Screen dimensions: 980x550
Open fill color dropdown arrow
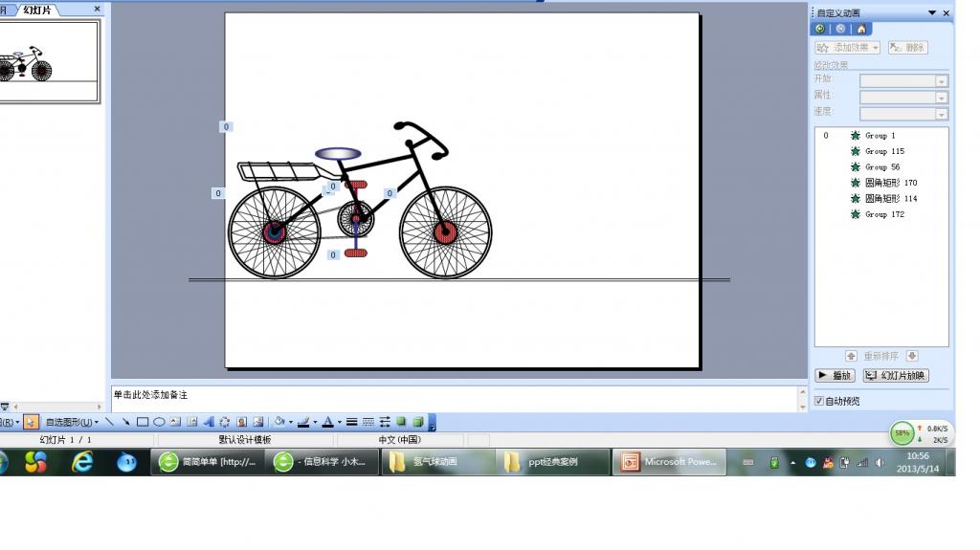[291, 423]
